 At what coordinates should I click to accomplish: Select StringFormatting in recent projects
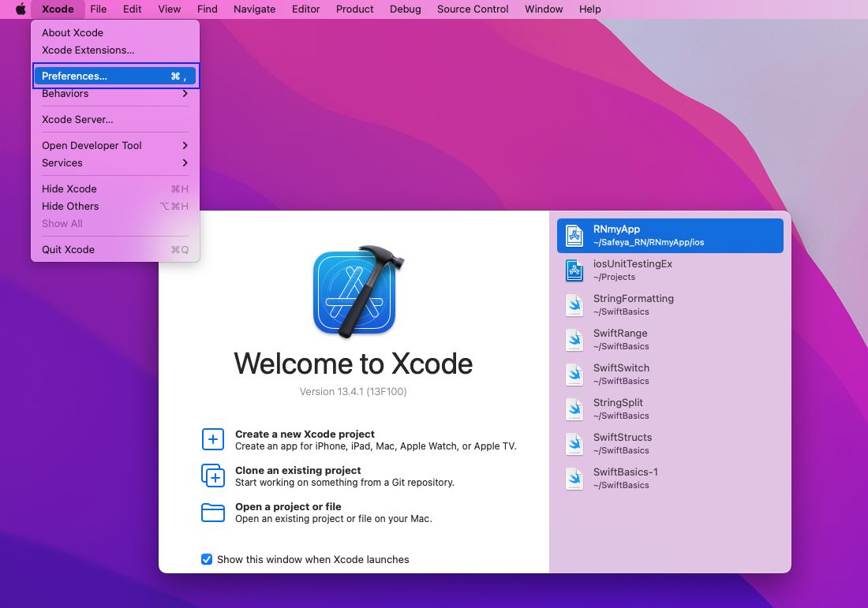[670, 305]
